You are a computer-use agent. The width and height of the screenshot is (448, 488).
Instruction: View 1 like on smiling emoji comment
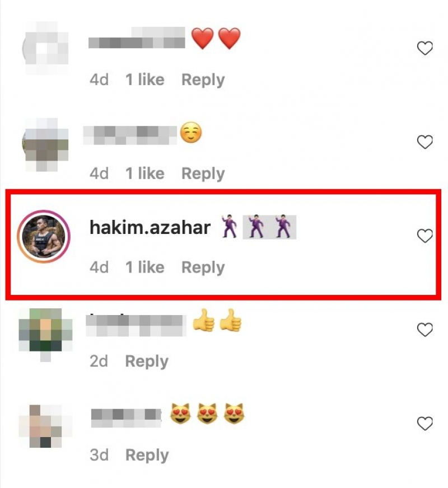145,173
